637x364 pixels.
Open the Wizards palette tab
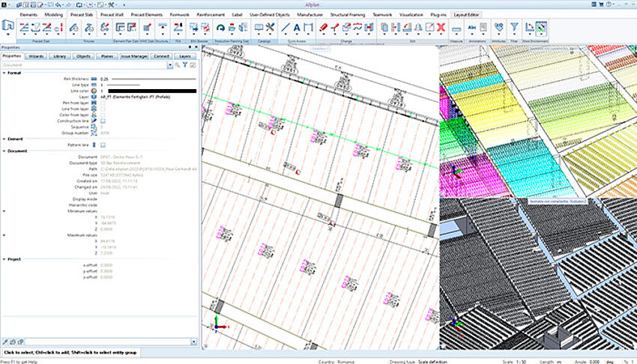(37, 55)
